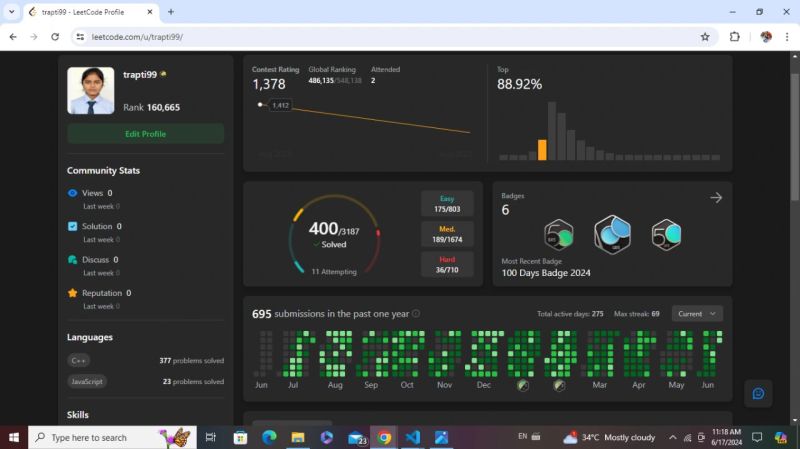Click the Med. 189/1674 difficulty box
The width and height of the screenshot is (800, 449).
[x=447, y=234]
